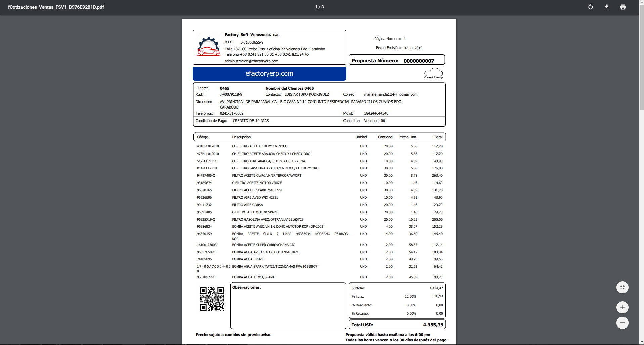Click item code 16100-73003
644x345 pixels.
pyautogui.click(x=207, y=245)
